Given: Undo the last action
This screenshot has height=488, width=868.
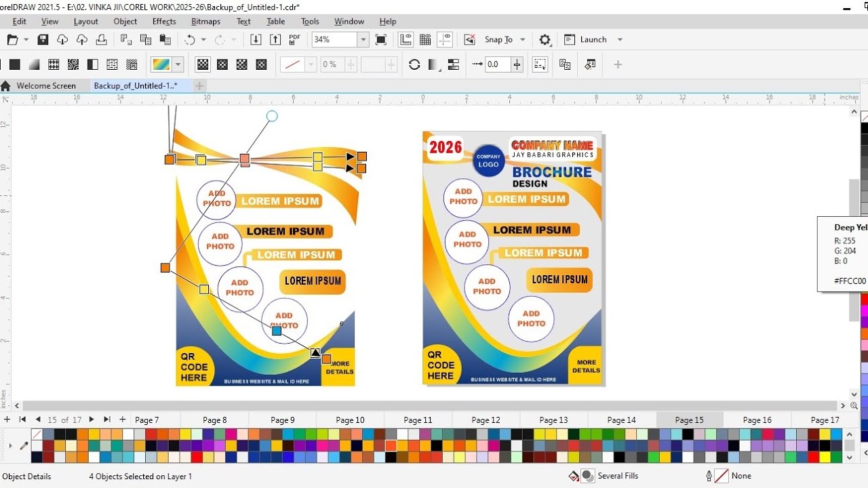Looking at the screenshot, I should [x=190, y=39].
